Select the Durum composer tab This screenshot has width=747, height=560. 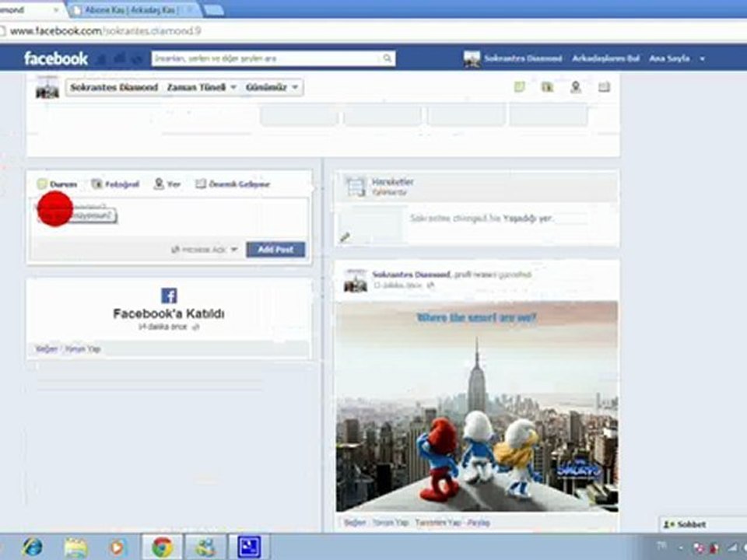pos(58,184)
